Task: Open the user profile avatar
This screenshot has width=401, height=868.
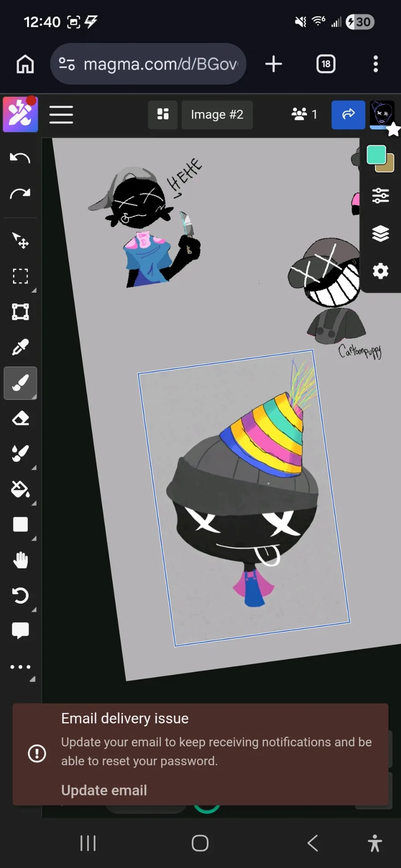Action: (x=382, y=114)
